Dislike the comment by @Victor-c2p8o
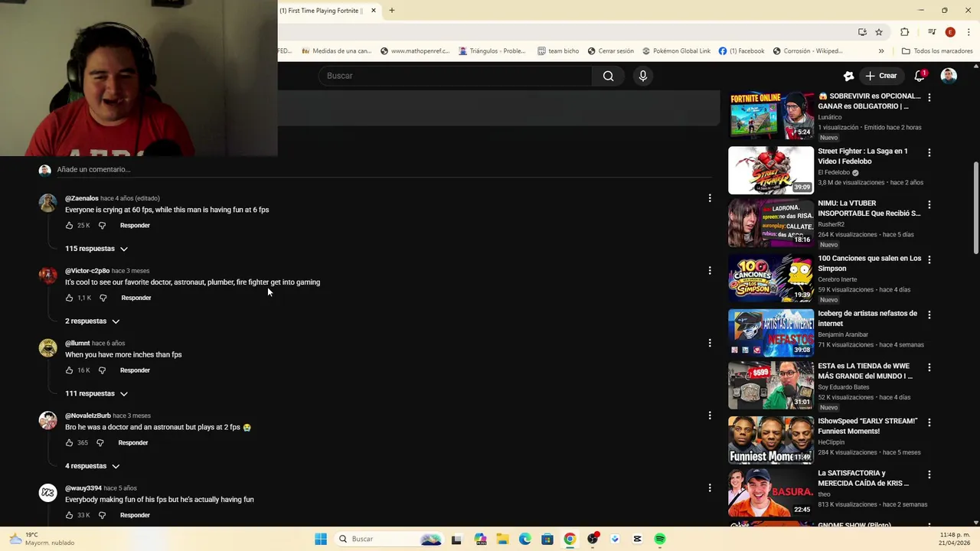 coord(103,298)
